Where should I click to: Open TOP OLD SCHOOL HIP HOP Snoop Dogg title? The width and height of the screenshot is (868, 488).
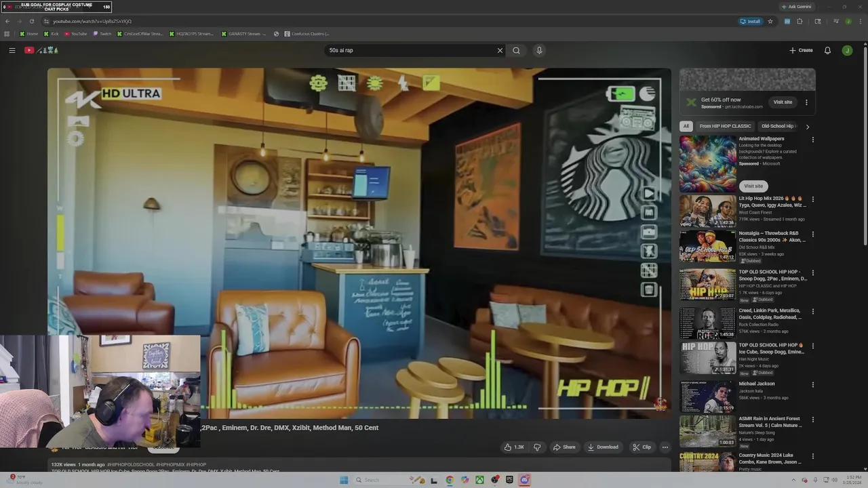[x=773, y=275]
